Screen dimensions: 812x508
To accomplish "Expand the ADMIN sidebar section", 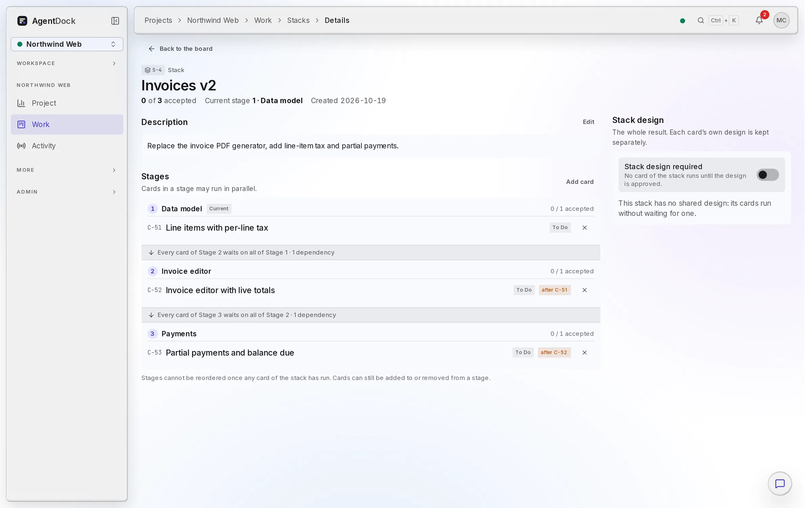I will 67,192.
